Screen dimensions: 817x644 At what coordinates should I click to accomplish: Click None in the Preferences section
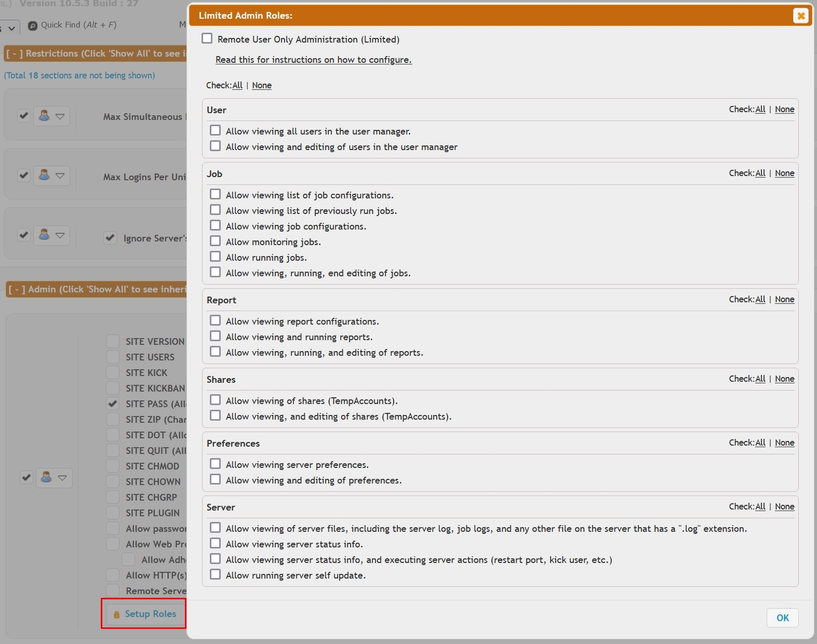pyautogui.click(x=785, y=442)
